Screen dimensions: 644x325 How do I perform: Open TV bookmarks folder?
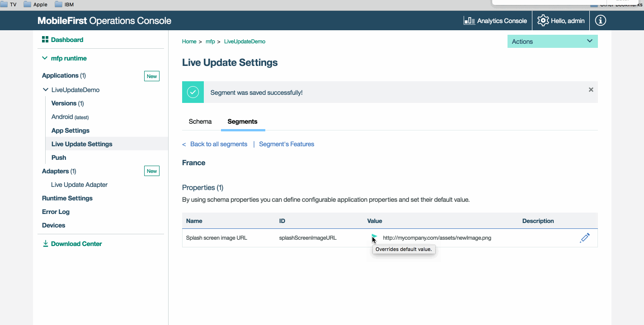[9, 5]
